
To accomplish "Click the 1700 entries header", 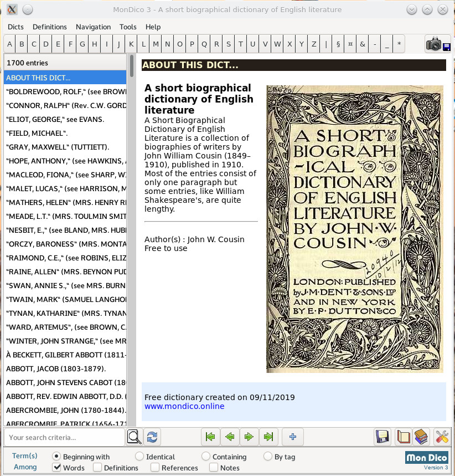I will tap(65, 63).
